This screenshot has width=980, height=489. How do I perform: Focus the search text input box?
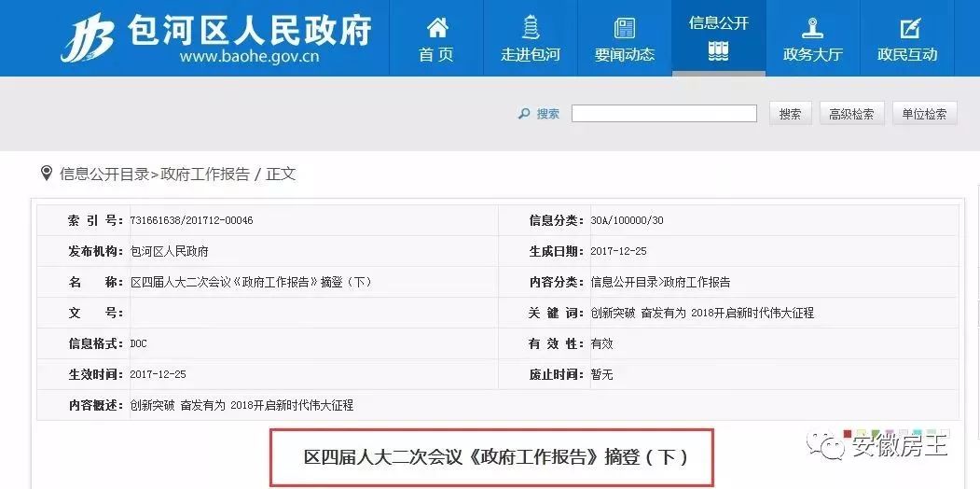coord(664,113)
